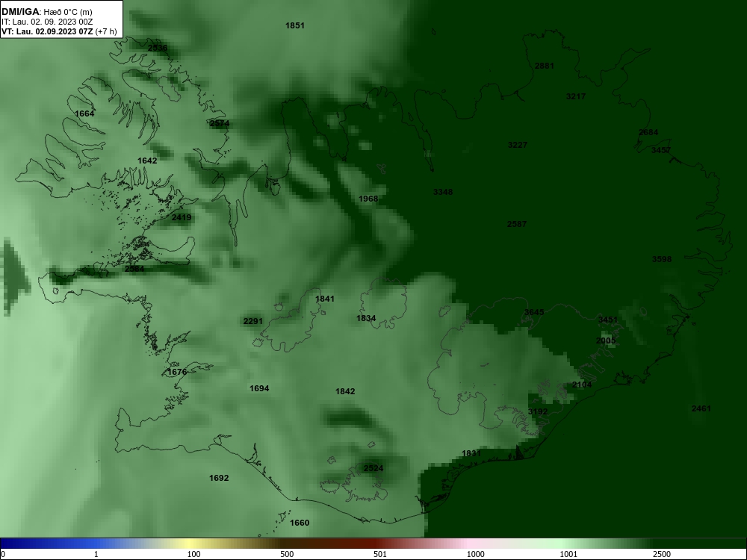Click the map value 3348
747x560 pixels.
443,193
